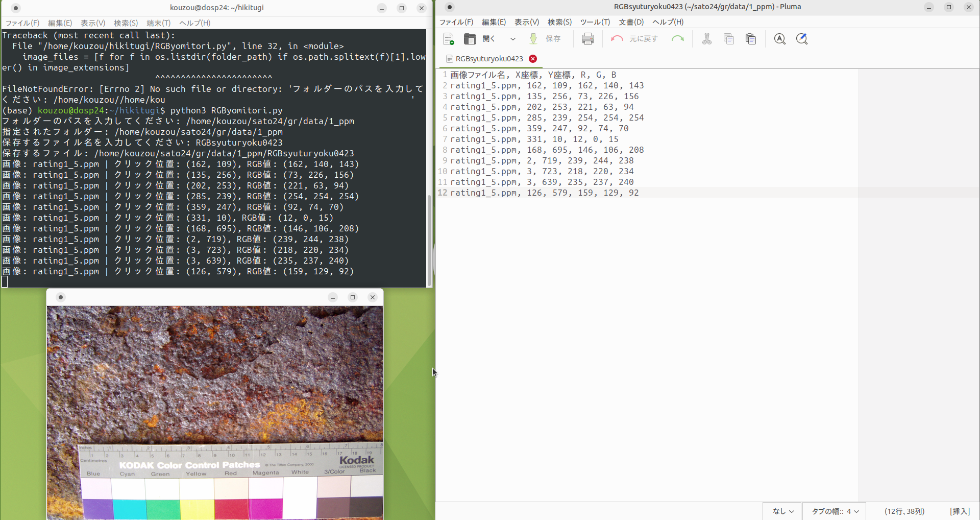Viewport: 980px width, 520px height.
Task: Create a new document in Pluma
Action: (x=449, y=39)
